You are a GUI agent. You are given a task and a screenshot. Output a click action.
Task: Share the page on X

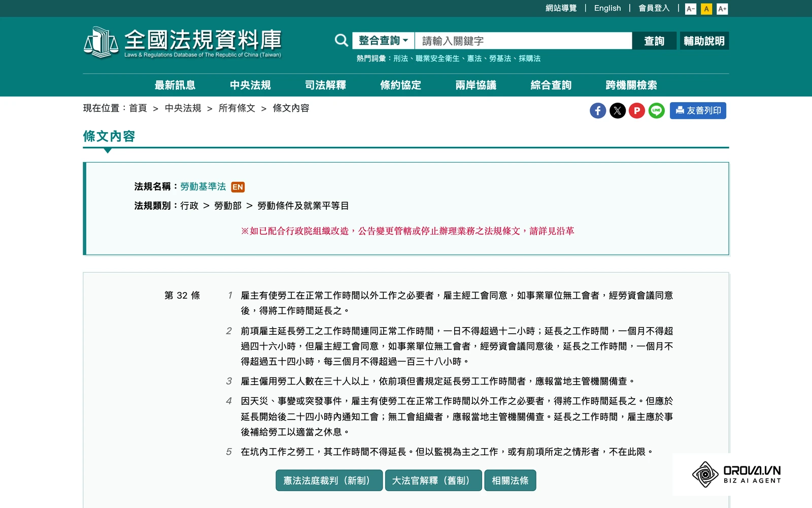coord(618,111)
